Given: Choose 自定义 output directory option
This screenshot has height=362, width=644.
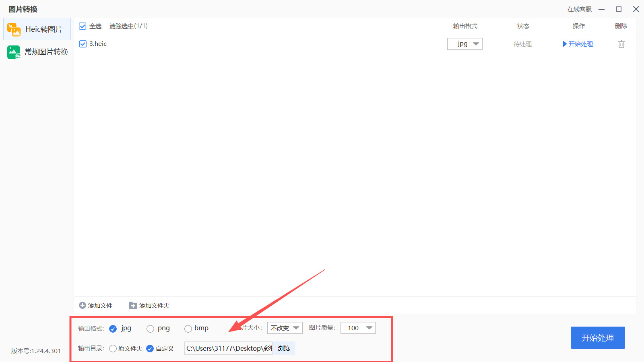Looking at the screenshot, I should click(x=150, y=348).
